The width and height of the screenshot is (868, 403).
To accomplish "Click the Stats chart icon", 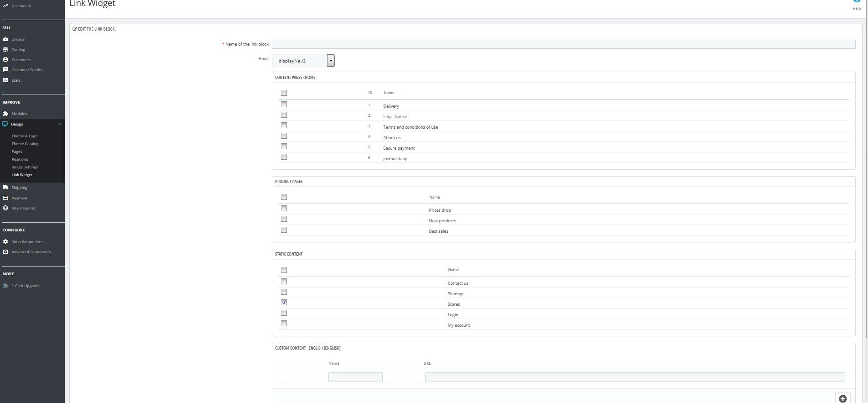I will [x=5, y=80].
